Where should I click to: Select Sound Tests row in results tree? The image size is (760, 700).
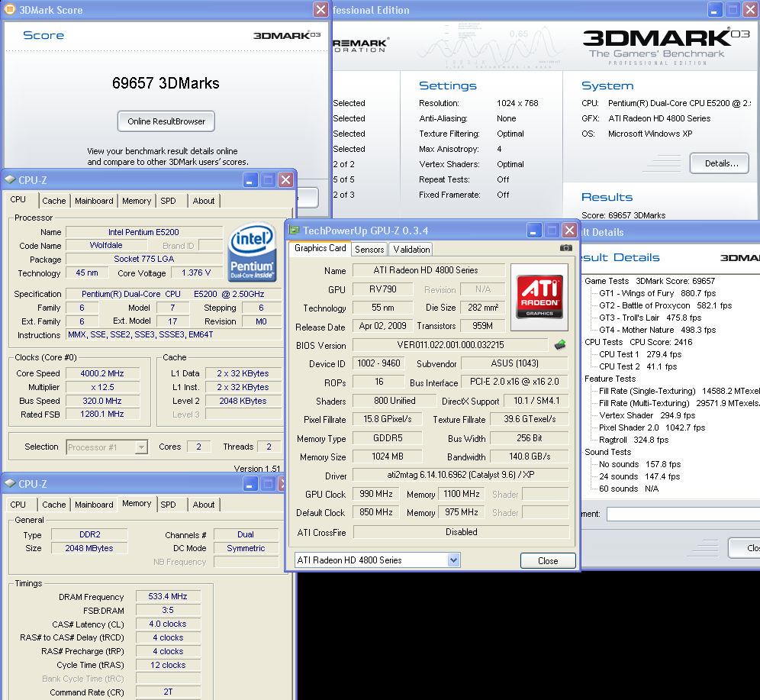tap(608, 452)
